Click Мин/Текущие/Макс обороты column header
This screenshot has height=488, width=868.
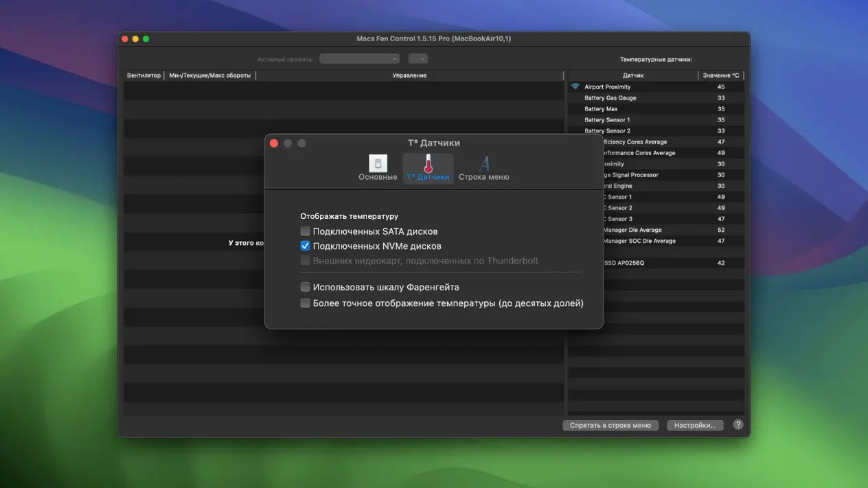pyautogui.click(x=210, y=75)
